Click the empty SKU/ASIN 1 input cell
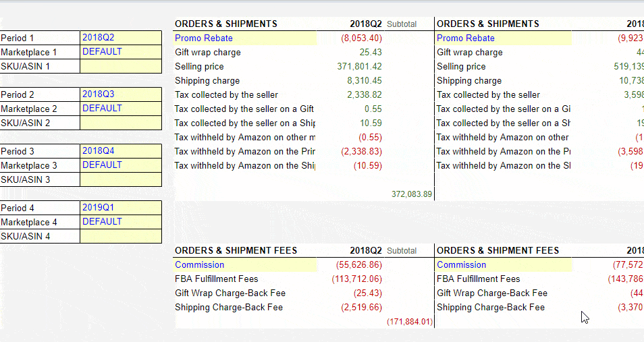 click(x=120, y=66)
